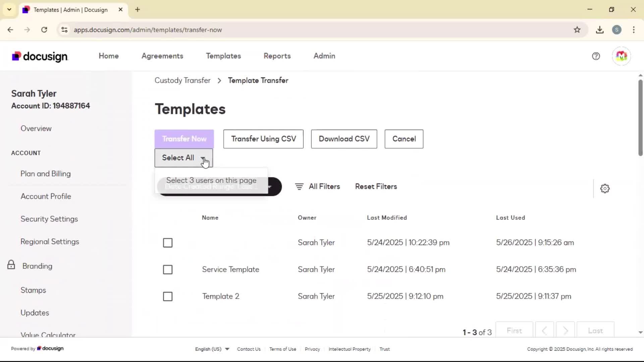This screenshot has height=362, width=644.
Task: Open Account Profile in sidebar
Action: [46, 196]
